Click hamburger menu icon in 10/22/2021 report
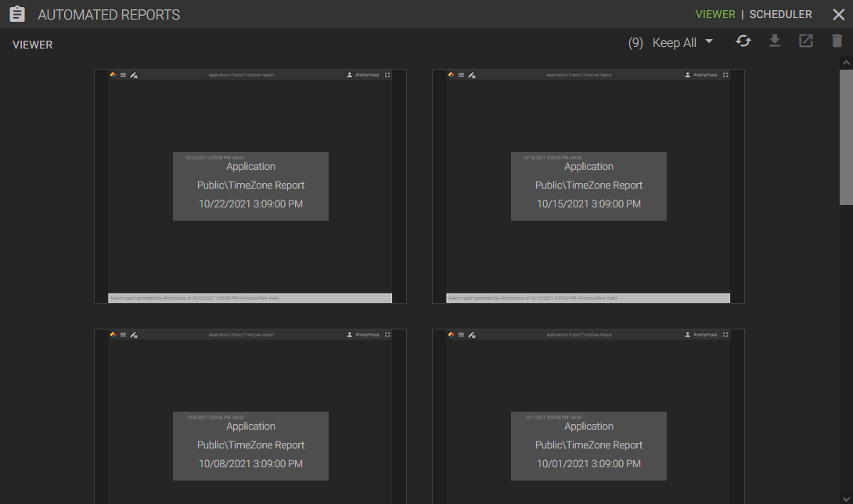853x504 pixels. coord(124,75)
